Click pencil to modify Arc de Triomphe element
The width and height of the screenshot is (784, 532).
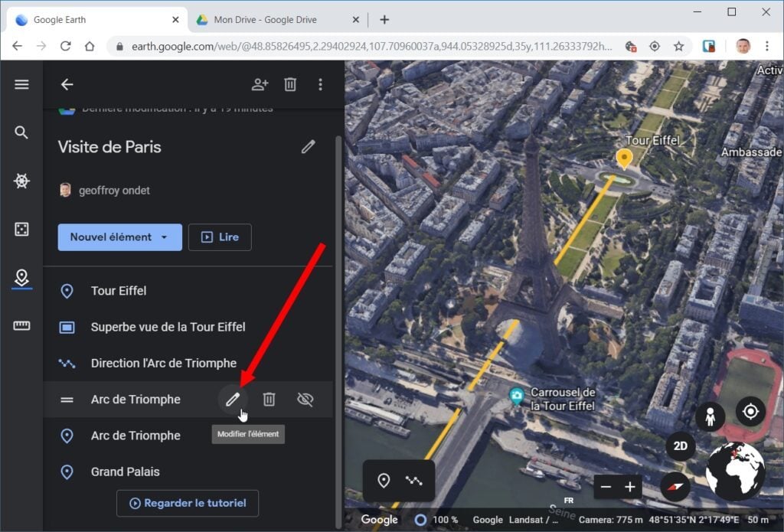tap(233, 399)
